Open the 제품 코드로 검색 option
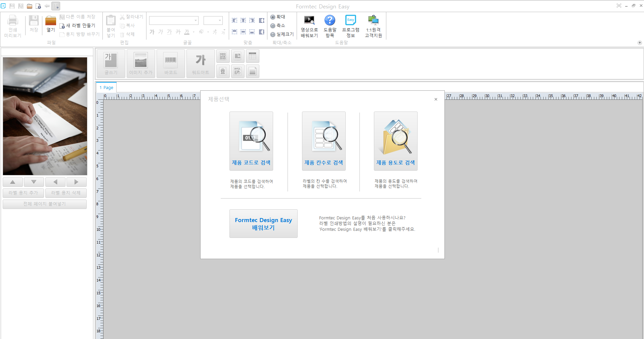The image size is (644, 339). click(251, 141)
